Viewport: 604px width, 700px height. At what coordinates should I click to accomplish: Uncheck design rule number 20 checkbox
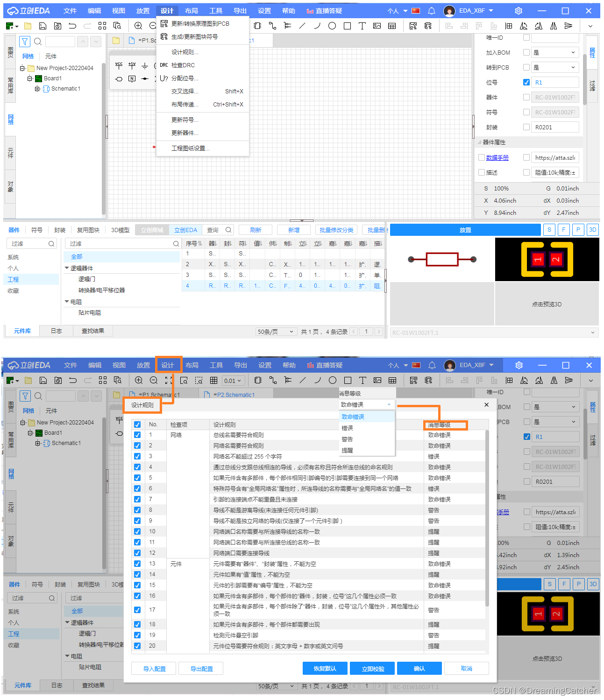tap(137, 646)
